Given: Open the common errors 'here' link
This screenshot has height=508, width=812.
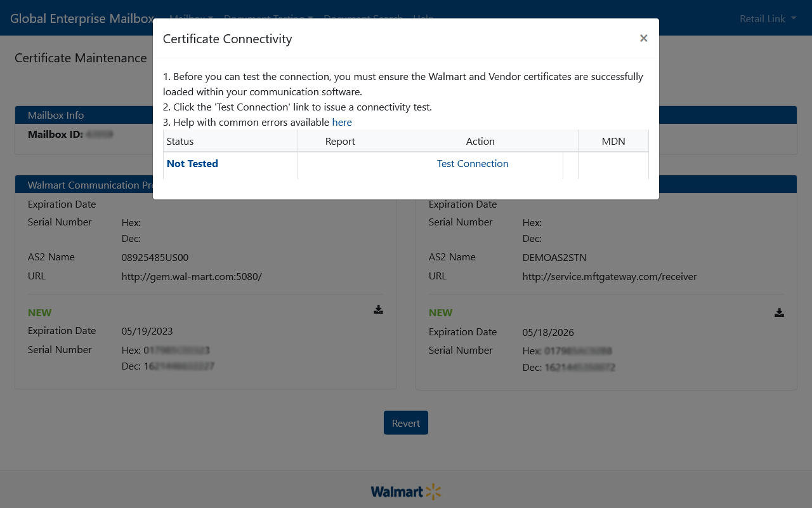Looking at the screenshot, I should pyautogui.click(x=342, y=122).
